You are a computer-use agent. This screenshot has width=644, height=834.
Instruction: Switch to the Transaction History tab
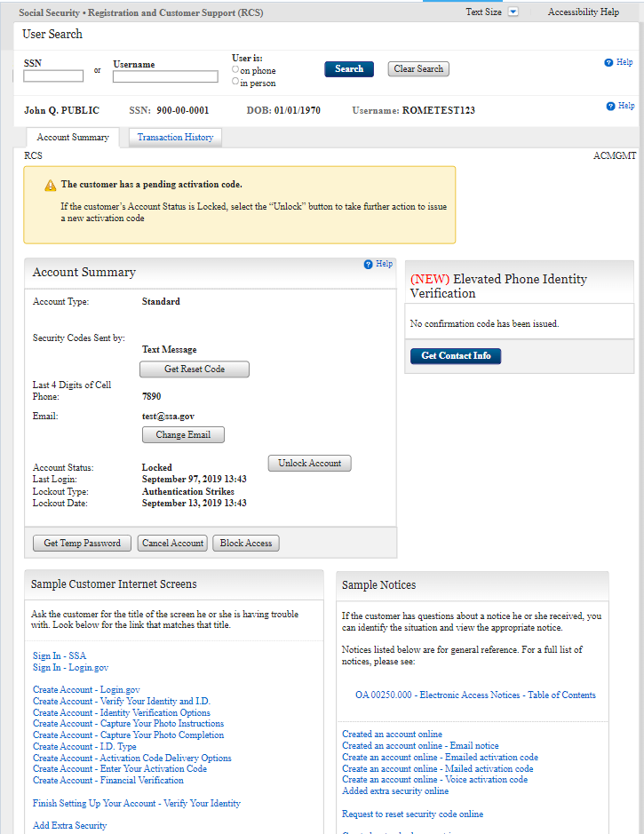pos(175,138)
